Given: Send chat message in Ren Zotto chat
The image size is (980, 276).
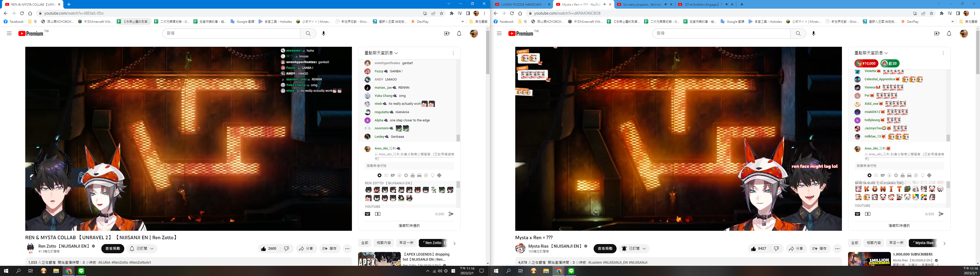Looking at the screenshot, I should (451, 214).
